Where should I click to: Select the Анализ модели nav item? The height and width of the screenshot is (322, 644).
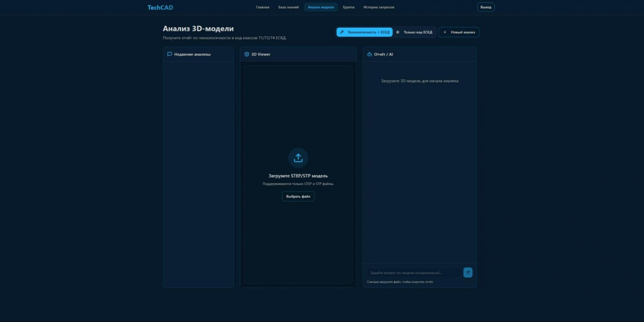321,7
